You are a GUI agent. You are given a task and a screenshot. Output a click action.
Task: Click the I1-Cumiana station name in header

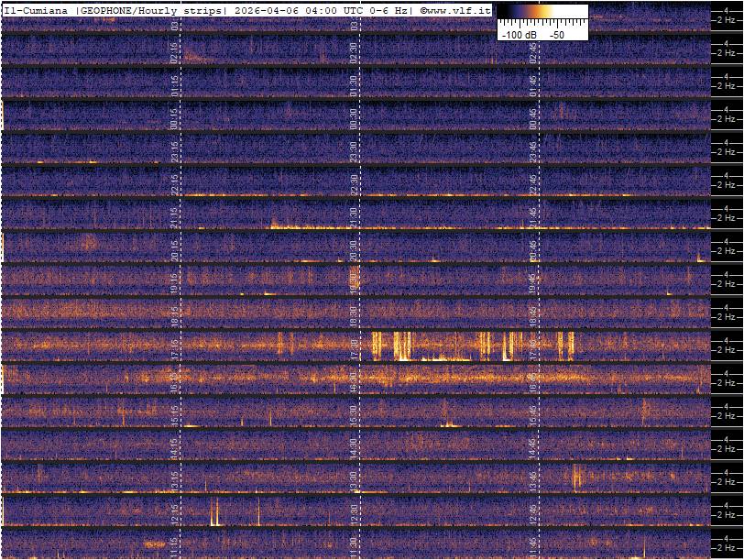pos(38,10)
